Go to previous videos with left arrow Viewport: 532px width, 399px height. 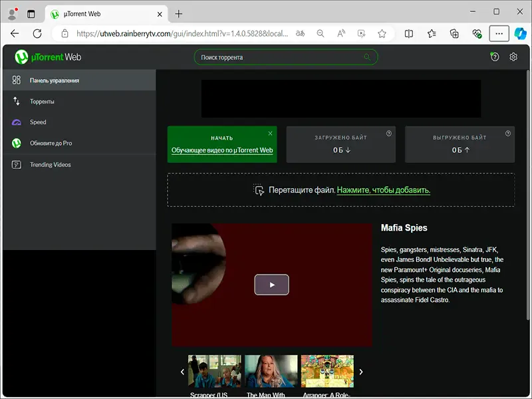point(182,372)
